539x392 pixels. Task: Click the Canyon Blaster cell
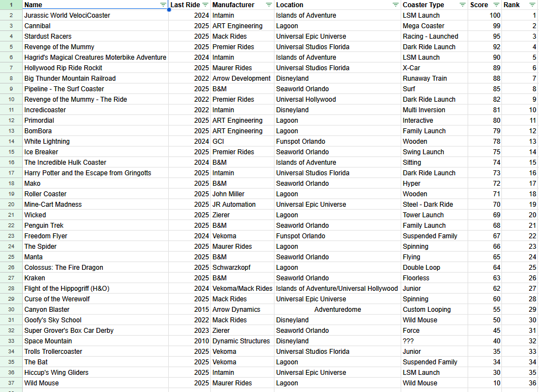[96, 310]
